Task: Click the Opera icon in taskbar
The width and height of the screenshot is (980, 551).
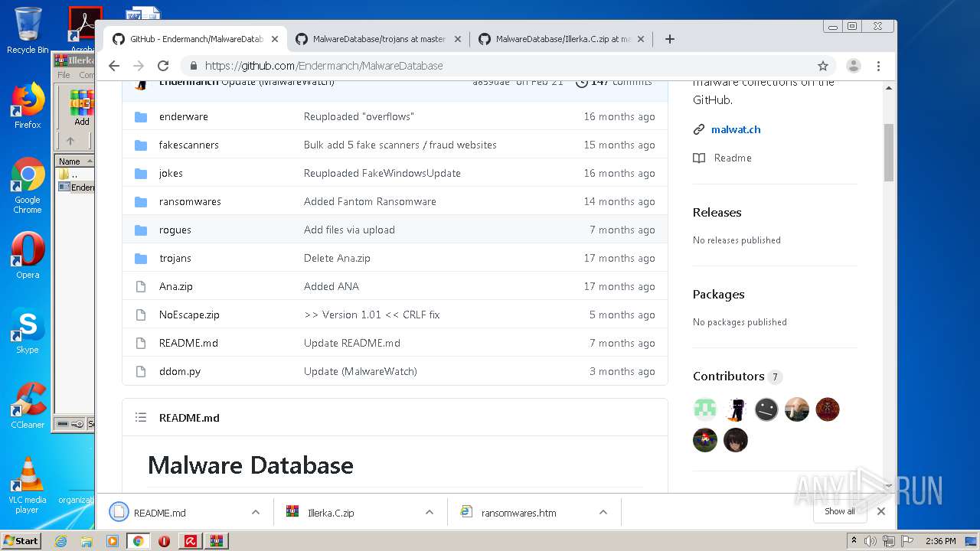Action: pyautogui.click(x=164, y=541)
